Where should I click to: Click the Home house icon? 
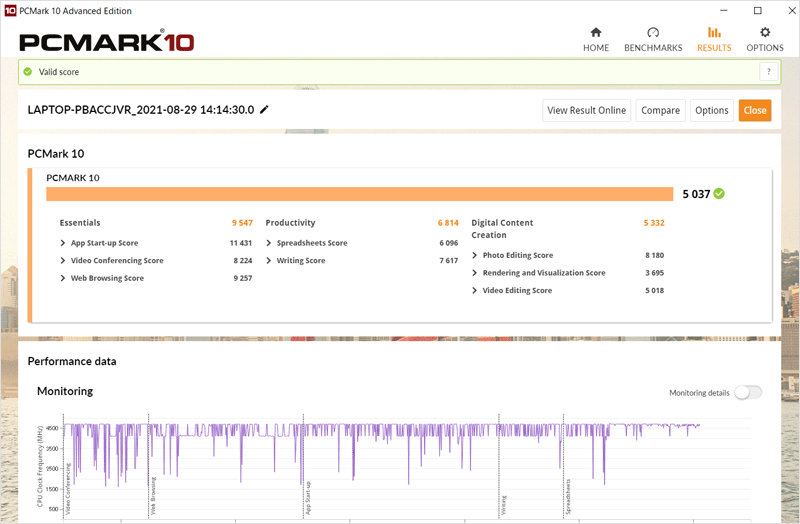pos(596,33)
